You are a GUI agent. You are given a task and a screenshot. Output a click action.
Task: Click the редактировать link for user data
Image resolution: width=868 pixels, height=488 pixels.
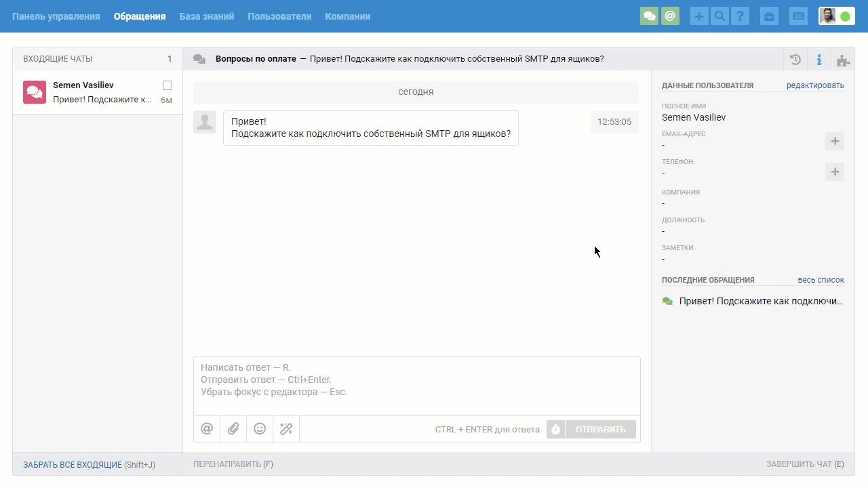[815, 85]
